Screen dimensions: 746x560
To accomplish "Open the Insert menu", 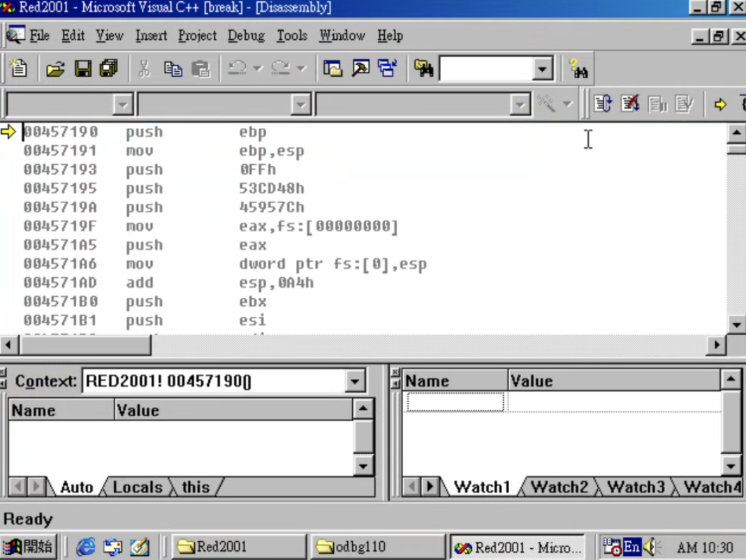I will (151, 36).
